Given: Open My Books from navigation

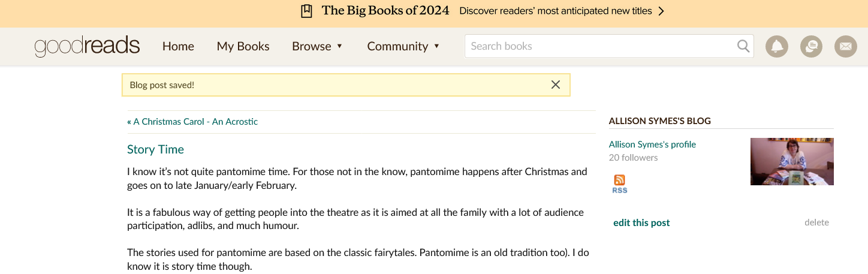Looking at the screenshot, I should coord(243,46).
